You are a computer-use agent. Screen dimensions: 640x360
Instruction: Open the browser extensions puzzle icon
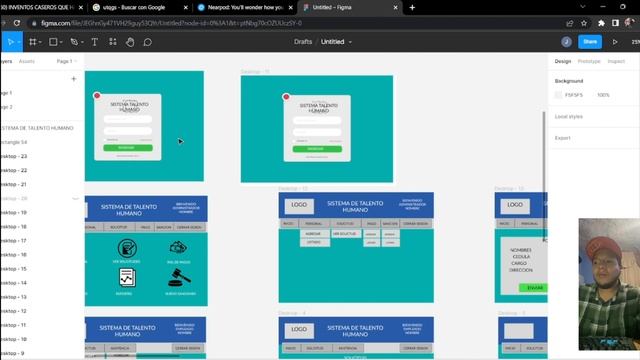pyautogui.click(x=601, y=23)
